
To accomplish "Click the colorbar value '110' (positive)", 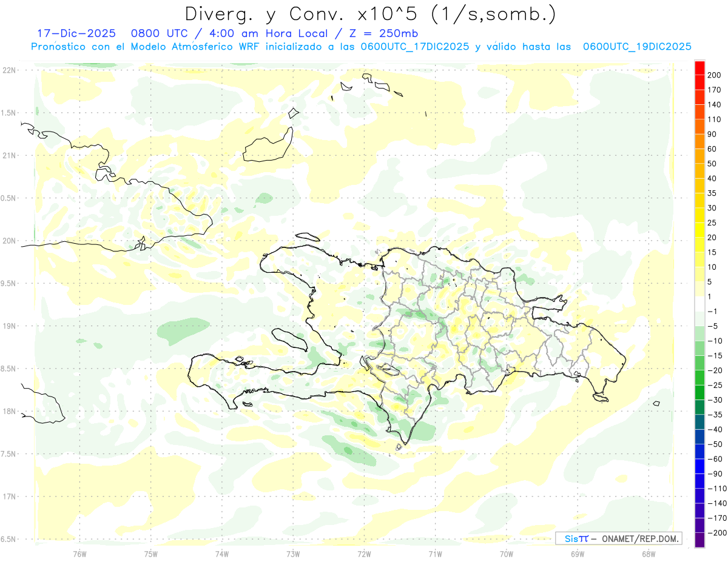I will [x=715, y=120].
